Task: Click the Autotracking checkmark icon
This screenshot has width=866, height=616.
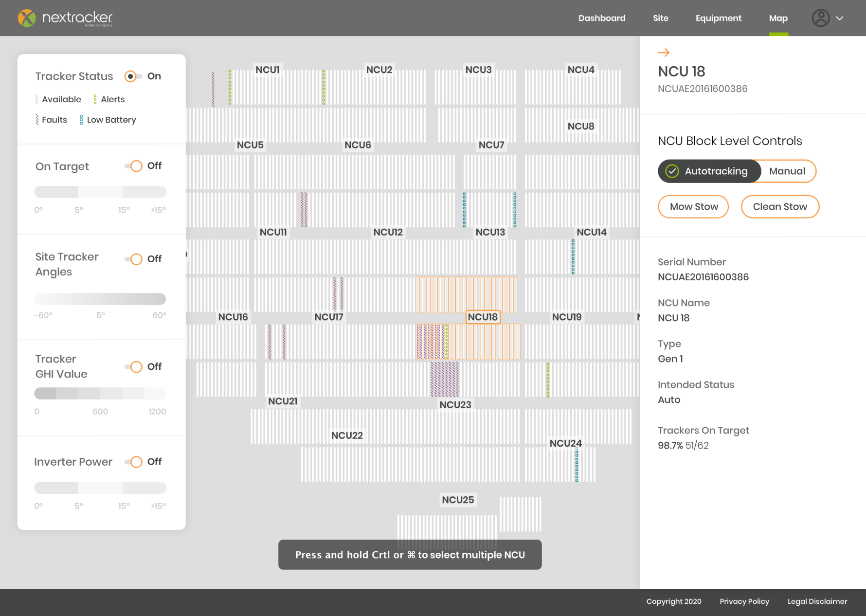Action: click(672, 171)
